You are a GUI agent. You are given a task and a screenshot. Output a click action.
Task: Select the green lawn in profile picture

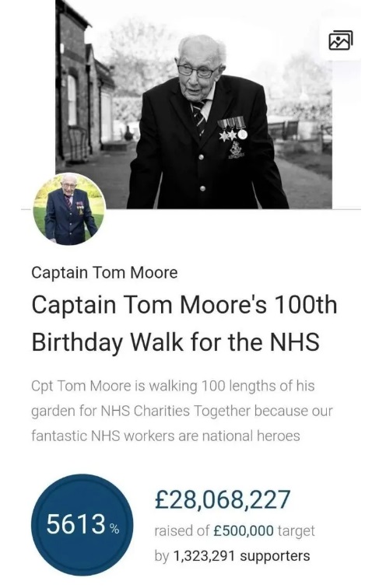[40, 221]
